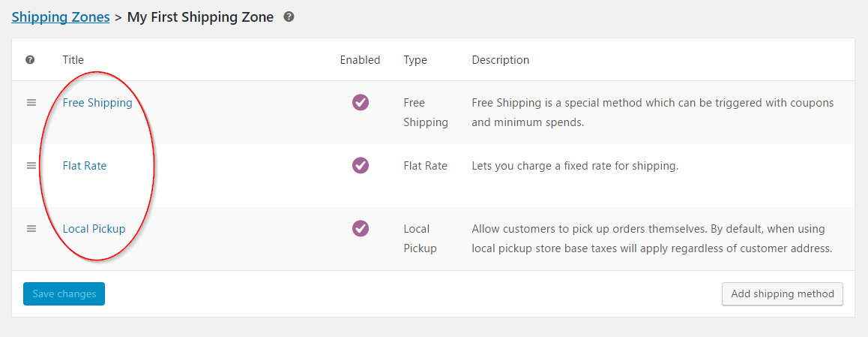Click Add shipping method button
This screenshot has height=337, width=868.
[782, 294]
